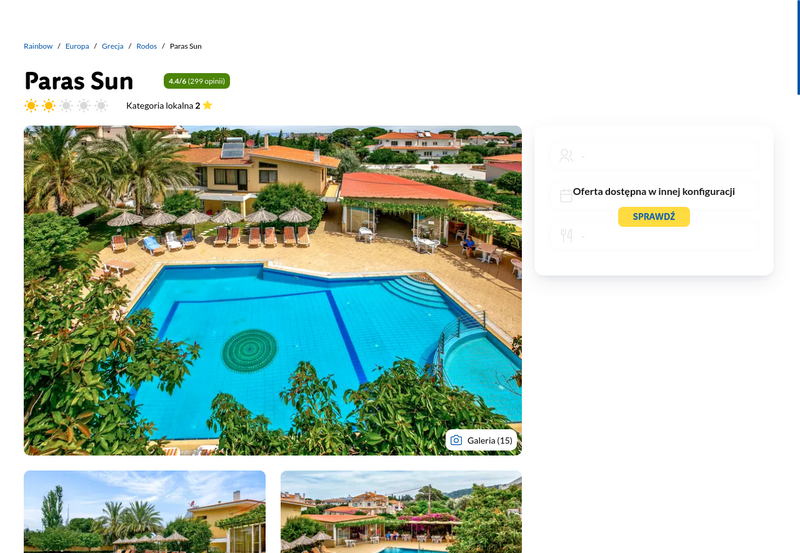Open the Rainbow breadcrumb link
Image resolution: width=800 pixels, height=553 pixels.
(38, 46)
